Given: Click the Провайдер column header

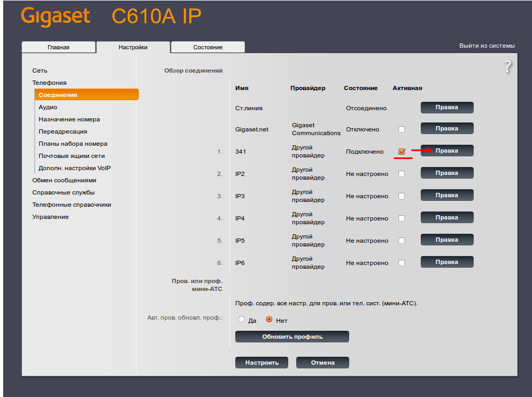Looking at the screenshot, I should tap(308, 88).
